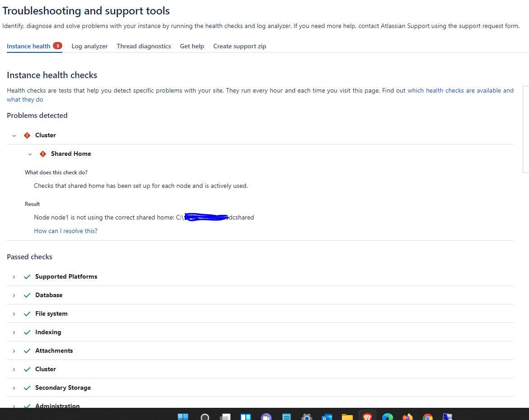Follow the 'How can I resolve this?' link

click(x=66, y=231)
